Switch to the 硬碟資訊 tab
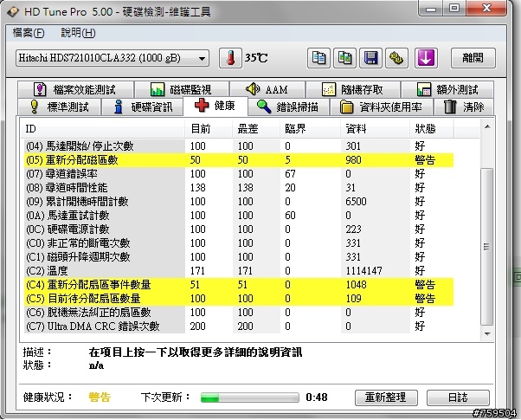Screen dimensions: 521x420 point(143,107)
